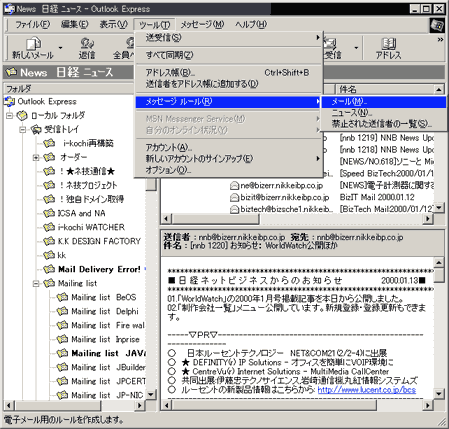Select K.K DESIGN FACTORY folder icon
449x429 pixels.
(49, 241)
